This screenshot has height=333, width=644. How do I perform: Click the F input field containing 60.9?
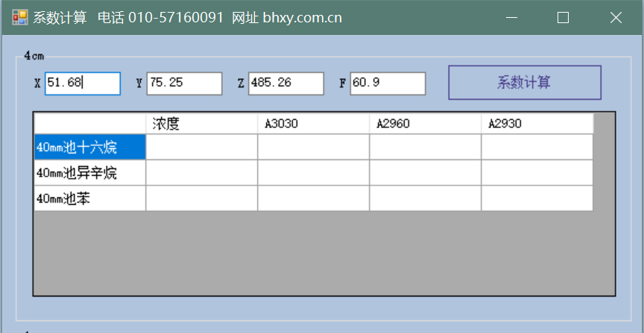pos(387,83)
